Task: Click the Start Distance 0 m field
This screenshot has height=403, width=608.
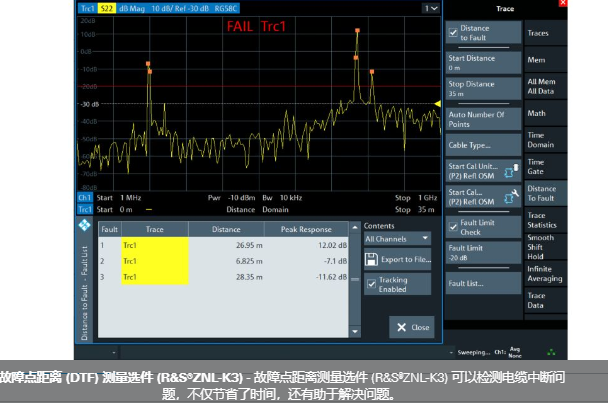Action: [x=483, y=62]
